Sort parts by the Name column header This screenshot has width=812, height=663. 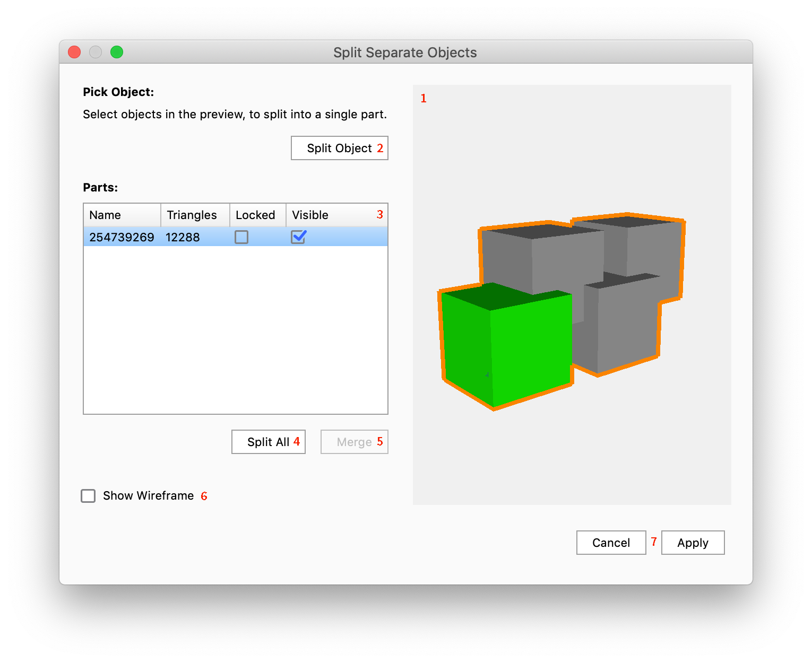tap(122, 215)
